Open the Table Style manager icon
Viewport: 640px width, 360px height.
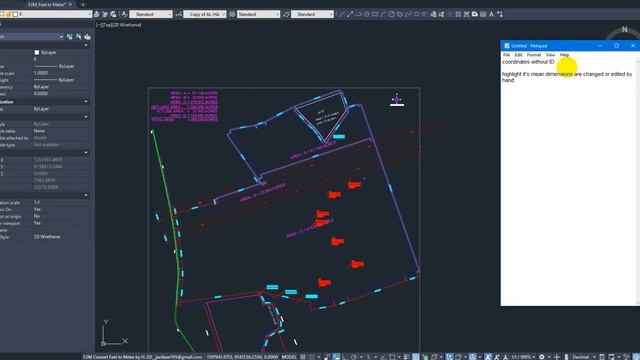point(232,14)
